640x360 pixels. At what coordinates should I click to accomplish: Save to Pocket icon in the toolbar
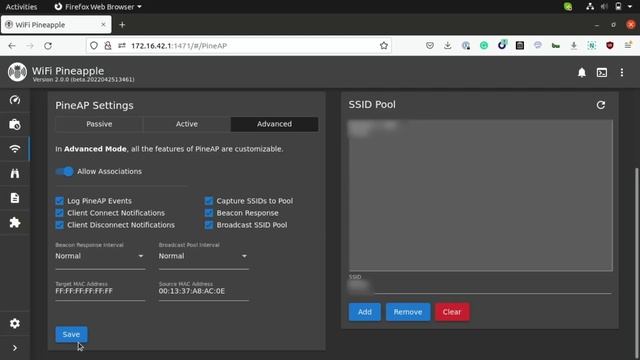(430, 46)
